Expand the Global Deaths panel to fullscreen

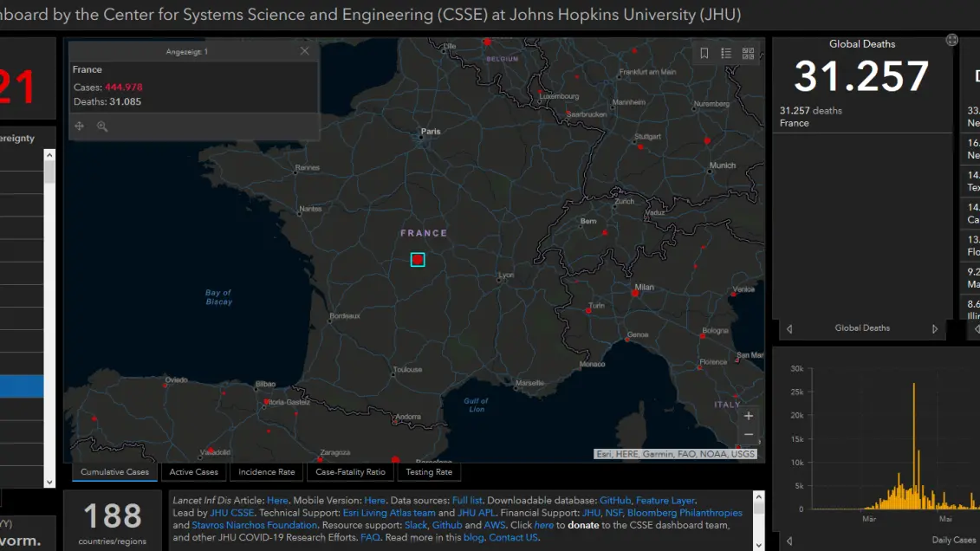pyautogui.click(x=952, y=40)
